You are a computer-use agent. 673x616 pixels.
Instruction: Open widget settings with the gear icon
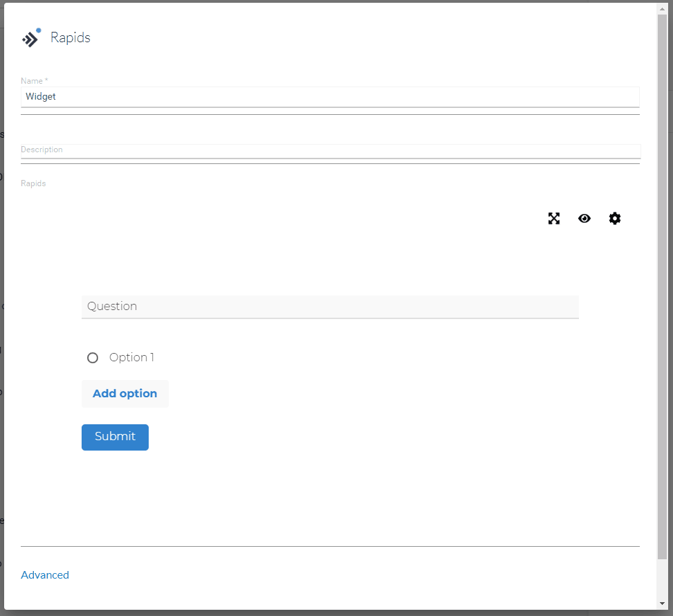tap(615, 218)
